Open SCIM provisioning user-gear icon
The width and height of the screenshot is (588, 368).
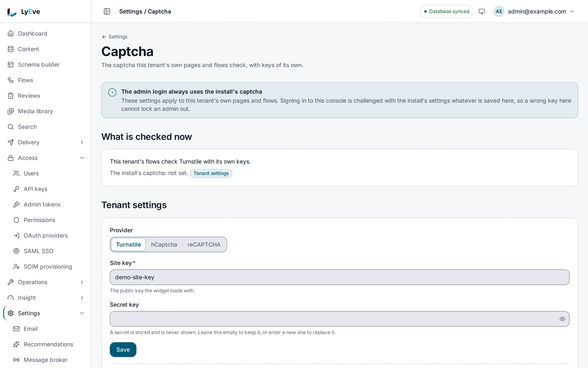(x=16, y=267)
